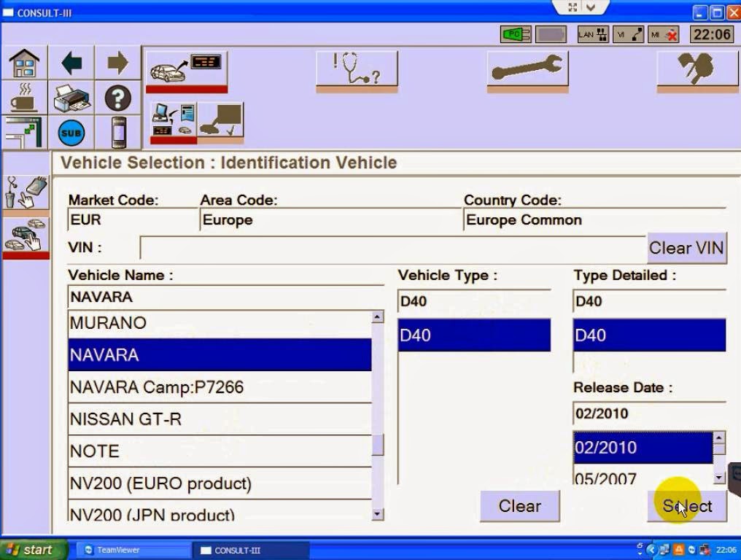This screenshot has height=560, width=741.
Task: Click the orange system tray icon
Action: click(678, 550)
